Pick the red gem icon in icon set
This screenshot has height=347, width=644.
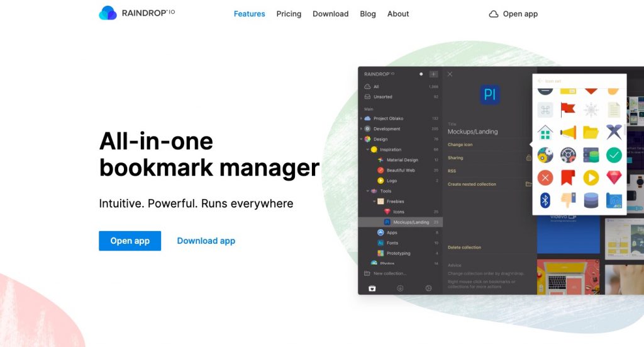pos(614,178)
